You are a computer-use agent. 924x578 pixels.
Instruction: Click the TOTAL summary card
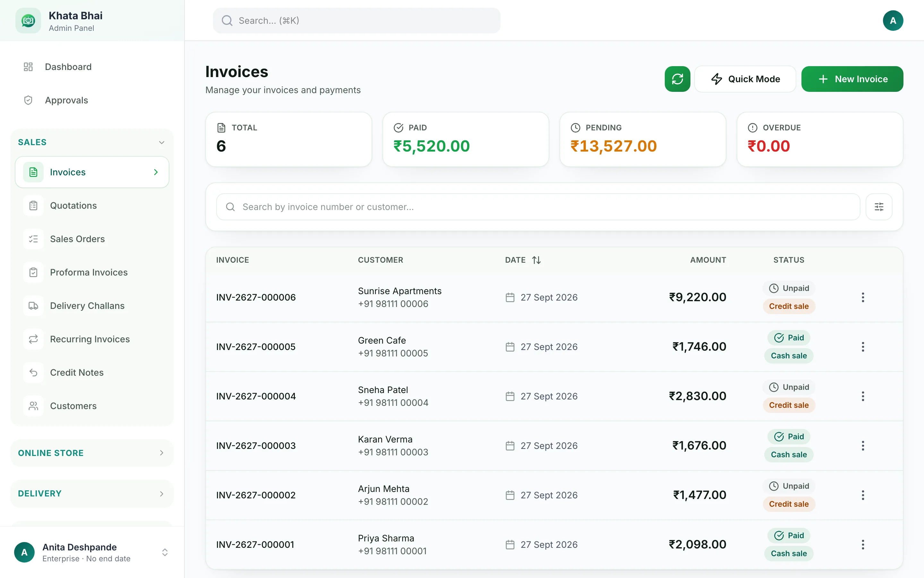click(x=288, y=139)
